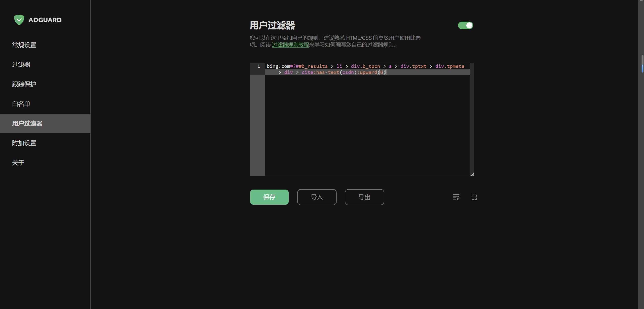This screenshot has height=309, width=644.
Task: Click the ADGUARD brand text
Action: [x=45, y=20]
